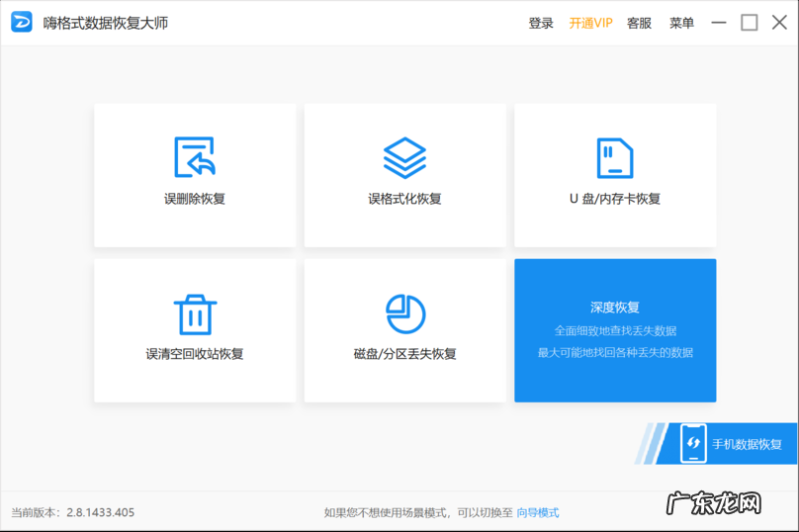Minimize the recovery app window
This screenshot has width=799, height=532.
click(x=719, y=23)
